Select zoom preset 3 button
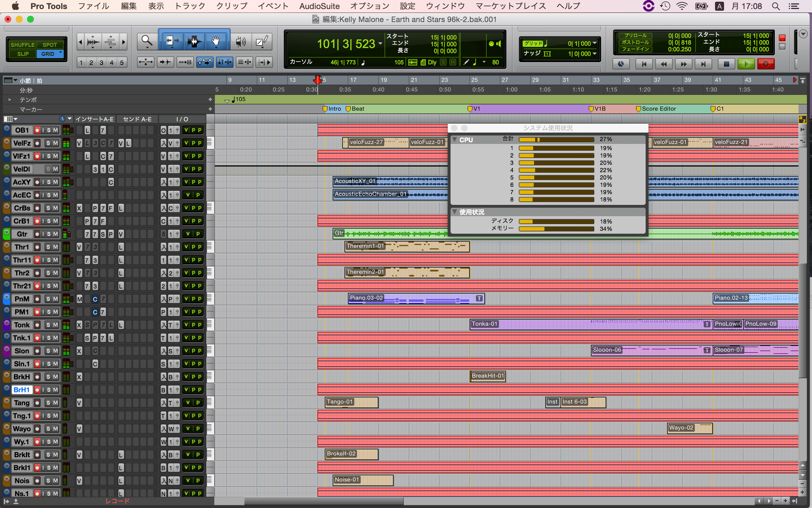The image size is (812, 508). (101, 62)
